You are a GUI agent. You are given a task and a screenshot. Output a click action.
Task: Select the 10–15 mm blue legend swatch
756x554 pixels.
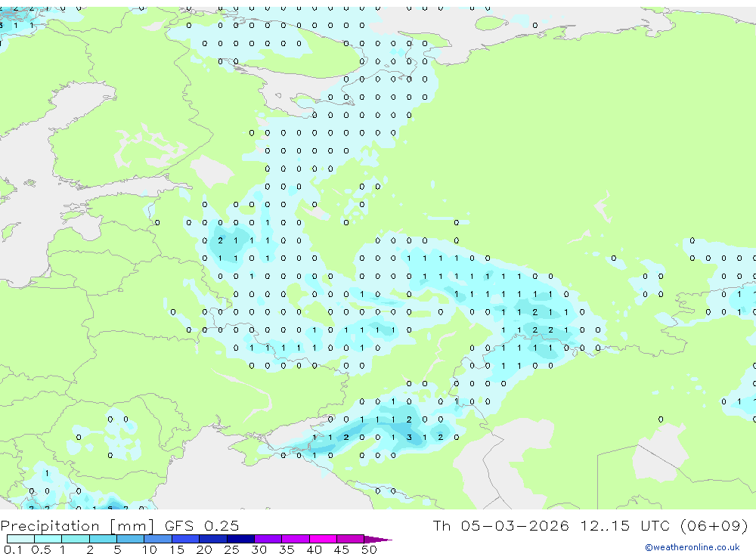tap(158, 539)
